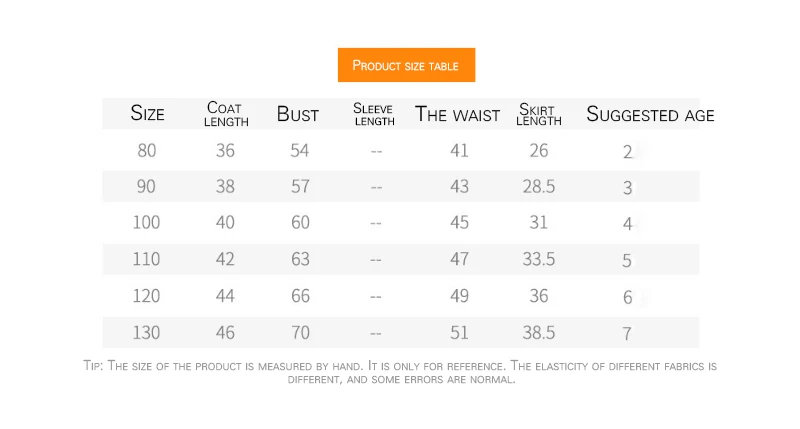Click the size 110 row label
Screen dimensions: 800x429
(x=147, y=259)
